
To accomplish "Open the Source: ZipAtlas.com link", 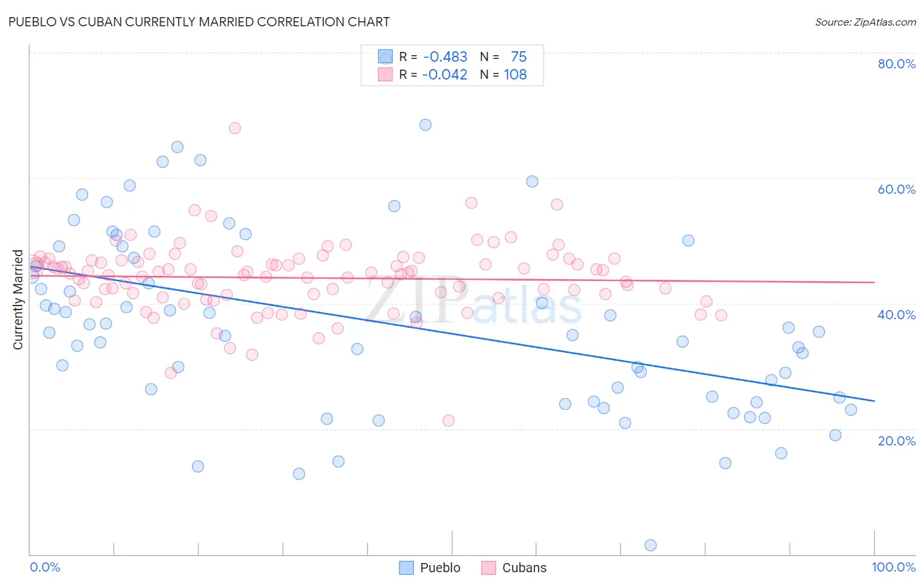I will click(x=866, y=22).
